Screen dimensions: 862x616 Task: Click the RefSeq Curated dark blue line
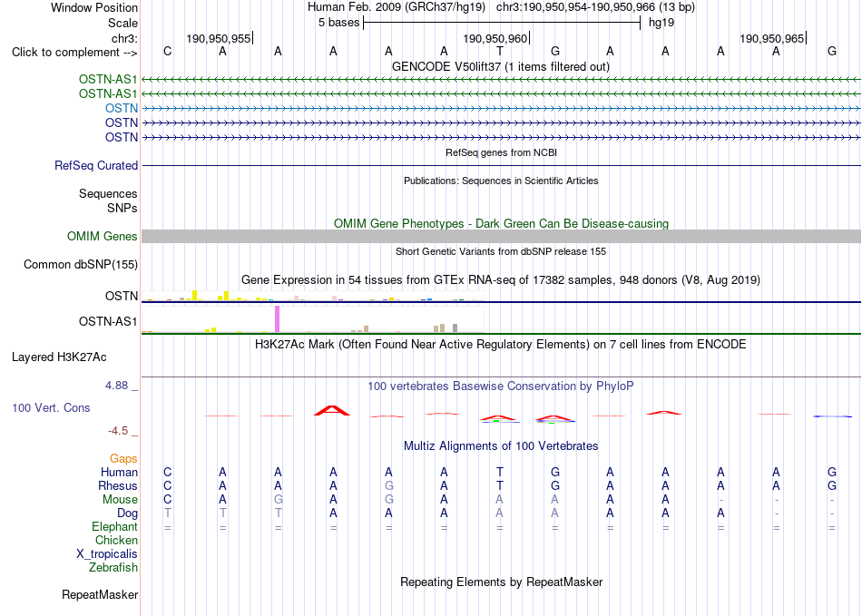502,165
